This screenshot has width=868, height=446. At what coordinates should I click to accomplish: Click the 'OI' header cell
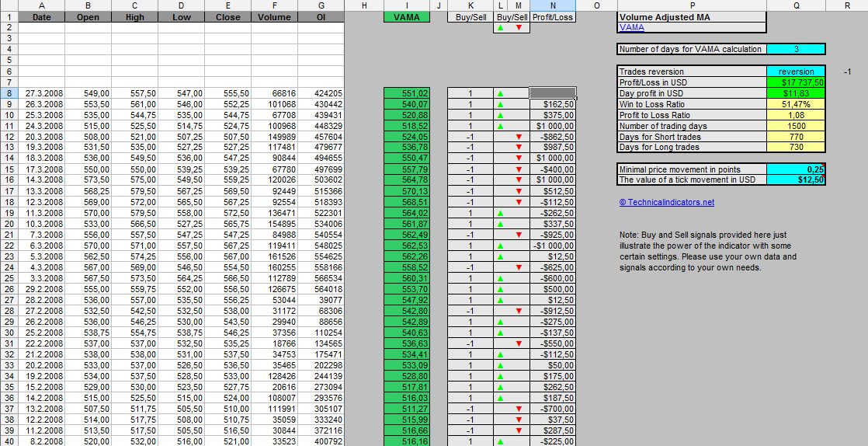click(x=321, y=17)
